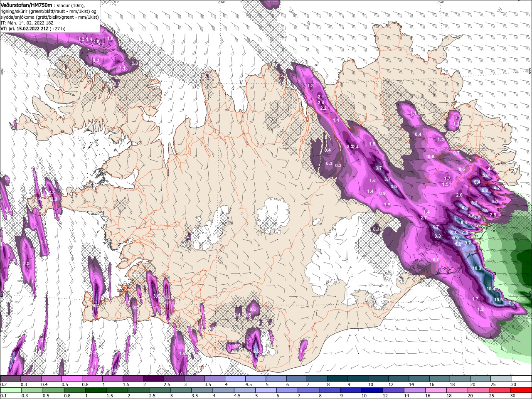Click the 5.6 value in the eastern fjords

485,176
